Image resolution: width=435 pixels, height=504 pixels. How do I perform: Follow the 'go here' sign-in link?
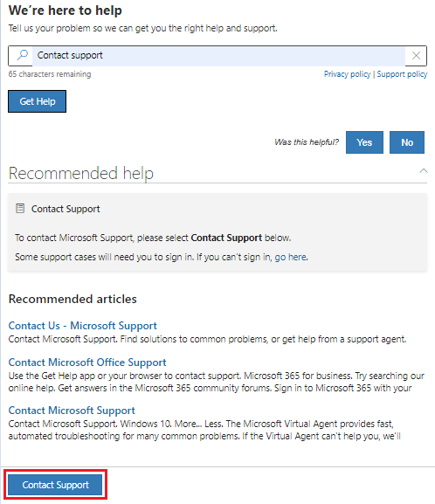click(290, 257)
